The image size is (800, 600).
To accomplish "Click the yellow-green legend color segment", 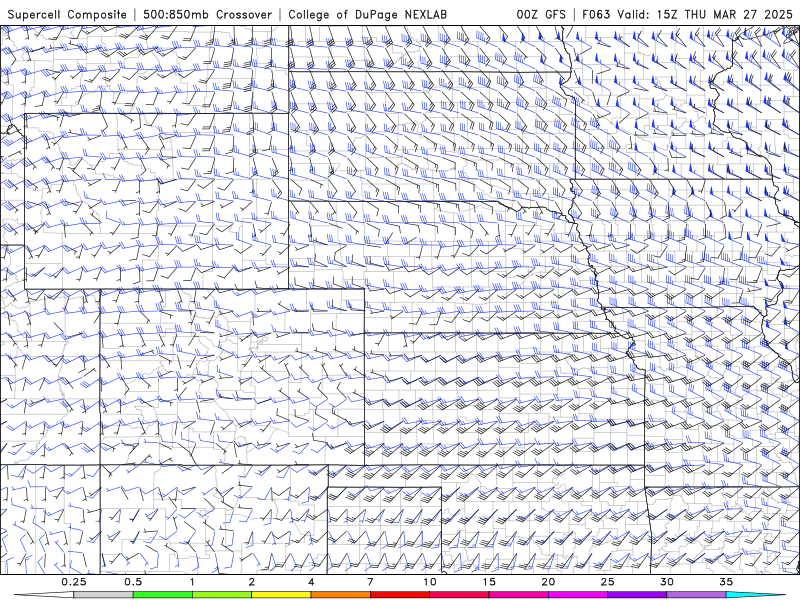I will [221, 595].
